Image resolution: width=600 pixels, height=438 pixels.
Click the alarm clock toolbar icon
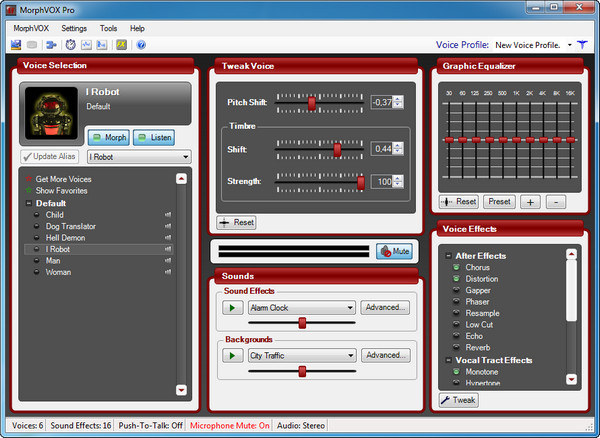click(70, 45)
